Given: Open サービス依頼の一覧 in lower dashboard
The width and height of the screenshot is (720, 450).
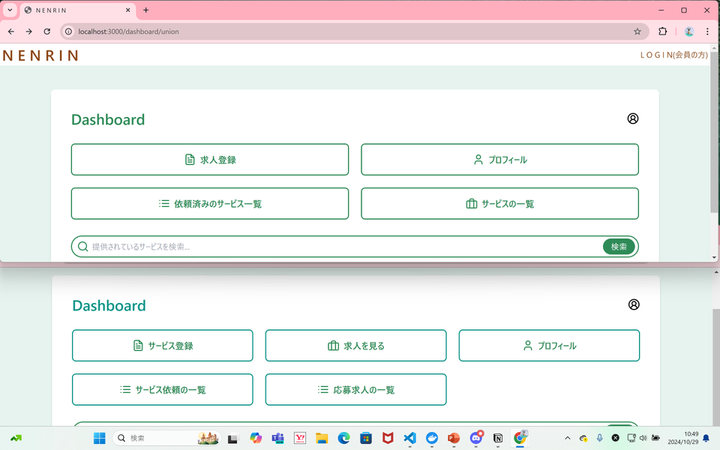Looking at the screenshot, I should [x=163, y=389].
